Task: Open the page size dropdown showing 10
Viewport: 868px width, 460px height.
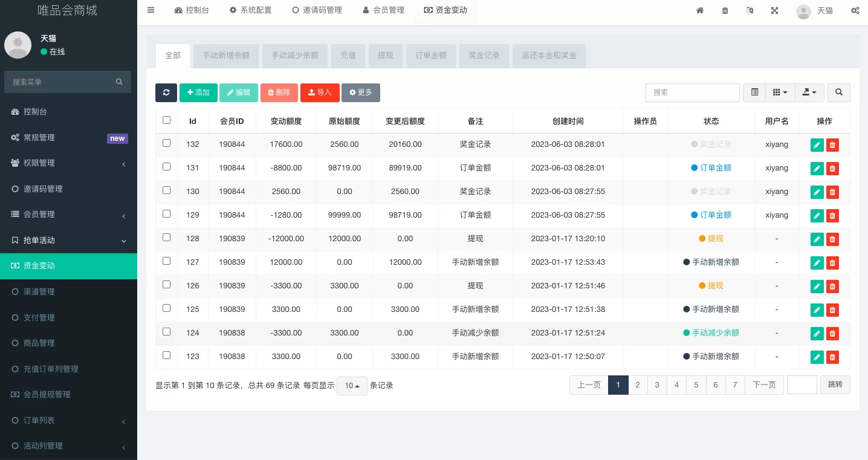Action: click(352, 386)
